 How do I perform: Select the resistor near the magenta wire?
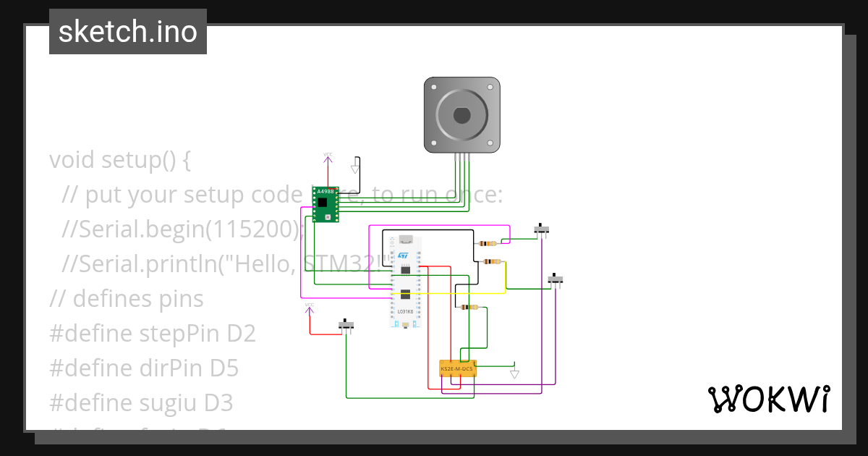487,243
